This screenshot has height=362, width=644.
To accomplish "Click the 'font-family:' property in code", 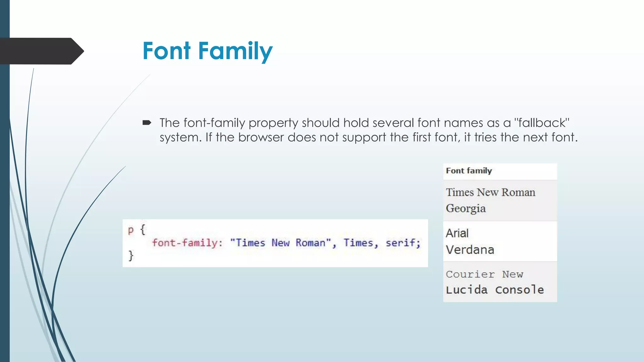I will (x=187, y=243).
